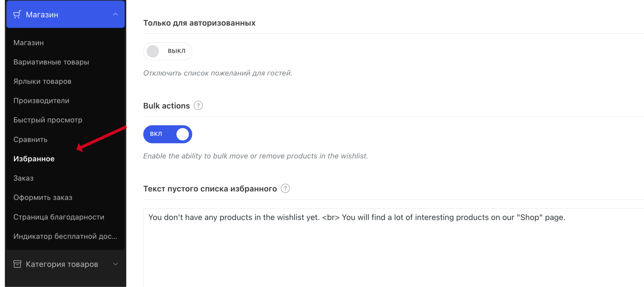
Task: Open the help icon next to Bulk actions
Action: (x=198, y=106)
